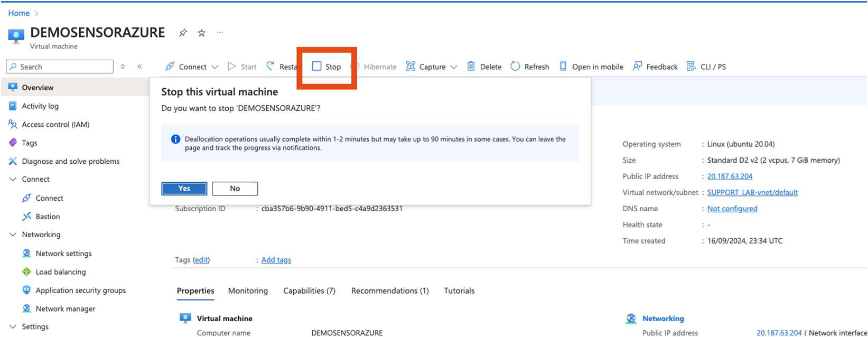Switch to the Tutorials tab
This screenshot has height=337, width=868.
click(459, 291)
